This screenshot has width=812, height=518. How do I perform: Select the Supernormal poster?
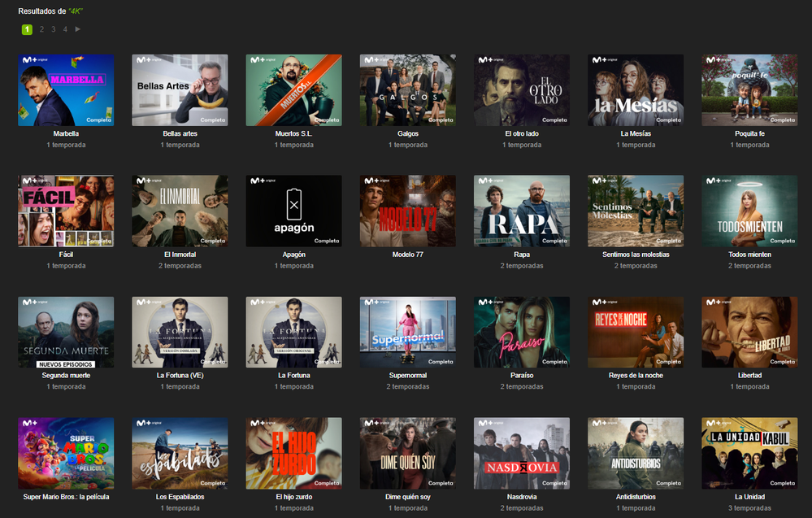click(407, 333)
